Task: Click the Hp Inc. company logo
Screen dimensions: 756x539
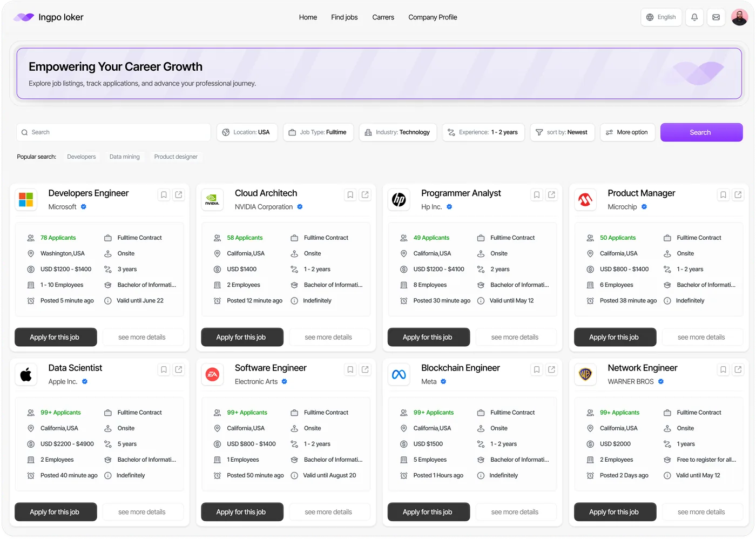Action: 399,200
